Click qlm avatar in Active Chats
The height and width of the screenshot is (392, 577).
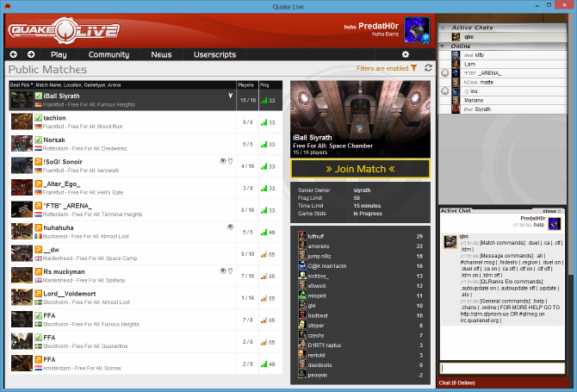click(x=456, y=37)
